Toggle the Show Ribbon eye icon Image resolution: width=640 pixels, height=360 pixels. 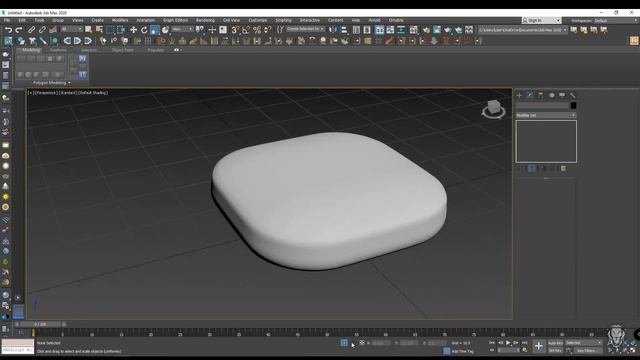[x=176, y=50]
